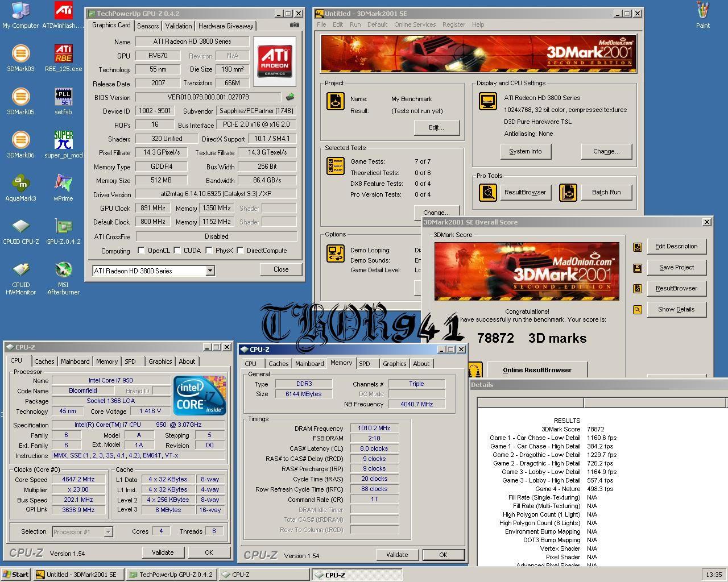This screenshot has height=582, width=728.
Task: Open the Help menu in 3DMark2001
Action: pos(478,24)
